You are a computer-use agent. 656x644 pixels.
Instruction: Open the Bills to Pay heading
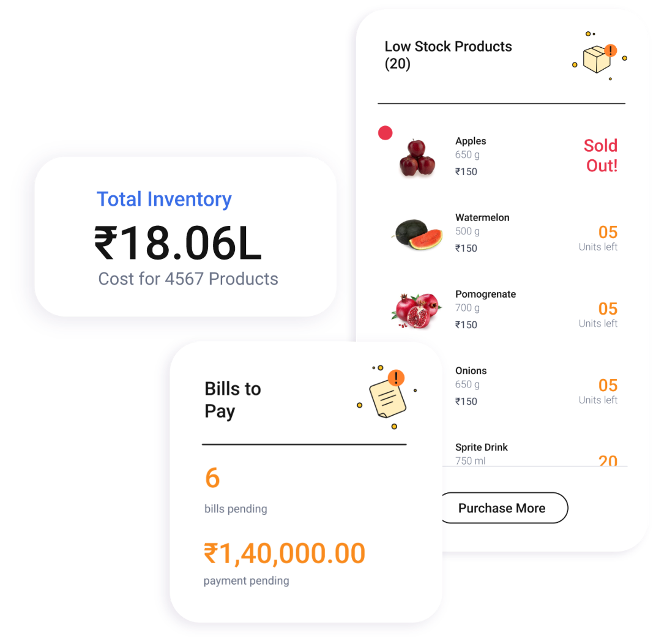[233, 400]
